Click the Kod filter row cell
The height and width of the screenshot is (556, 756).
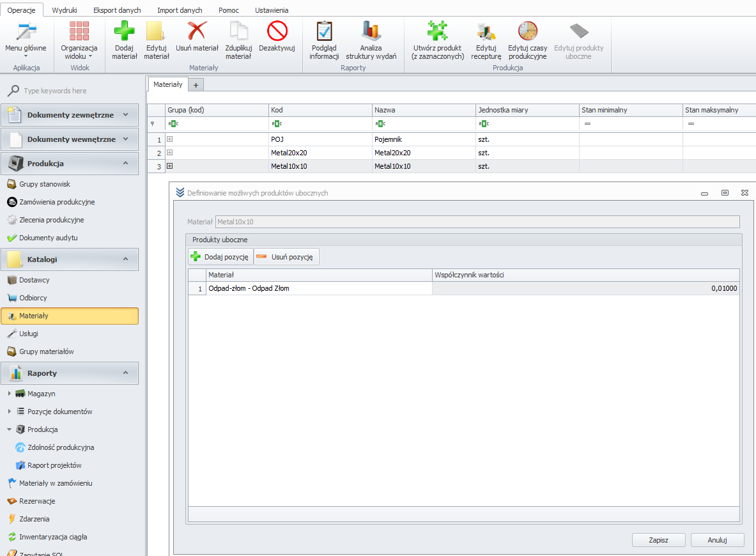point(320,124)
